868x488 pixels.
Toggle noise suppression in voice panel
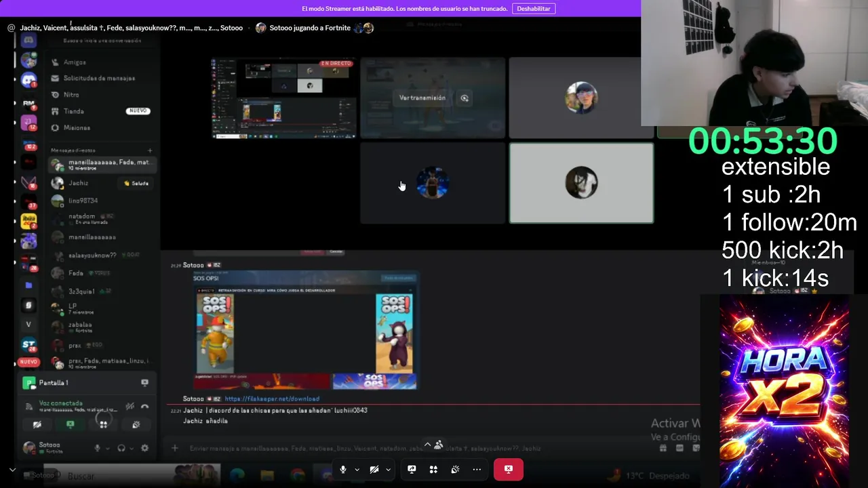point(130,406)
